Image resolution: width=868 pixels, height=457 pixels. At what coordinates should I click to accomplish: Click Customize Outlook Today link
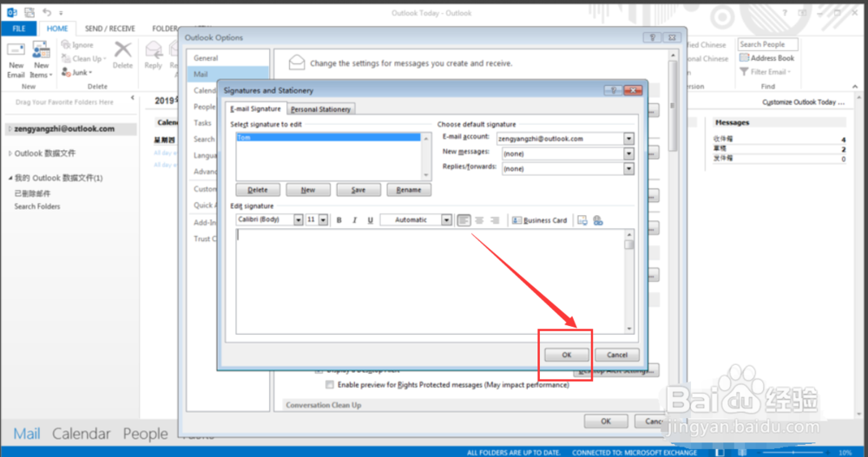(x=803, y=102)
